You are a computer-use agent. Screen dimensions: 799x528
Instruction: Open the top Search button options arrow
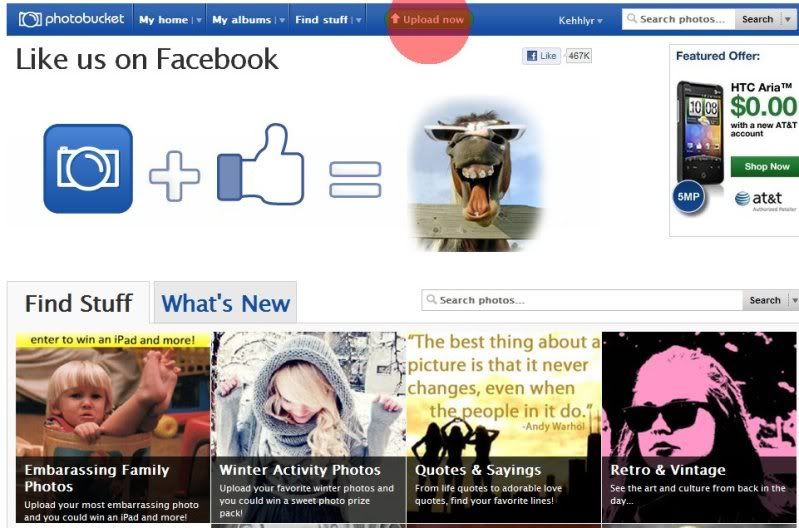pyautogui.click(x=787, y=19)
